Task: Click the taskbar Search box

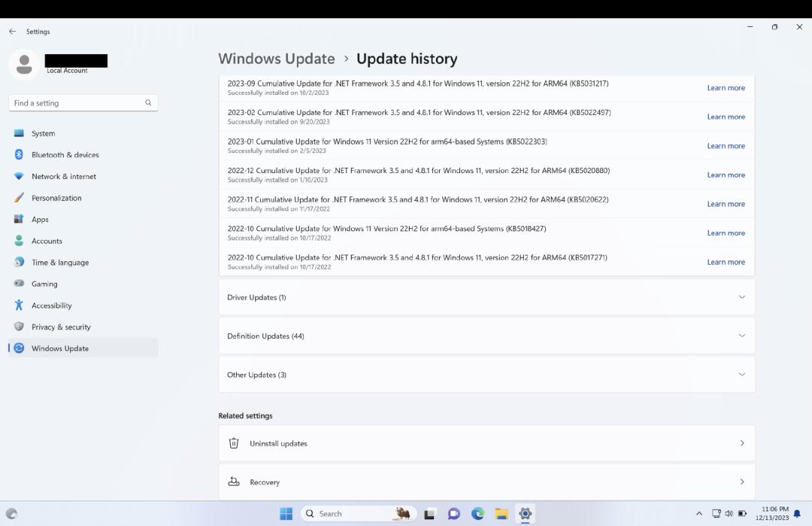Action: point(359,513)
